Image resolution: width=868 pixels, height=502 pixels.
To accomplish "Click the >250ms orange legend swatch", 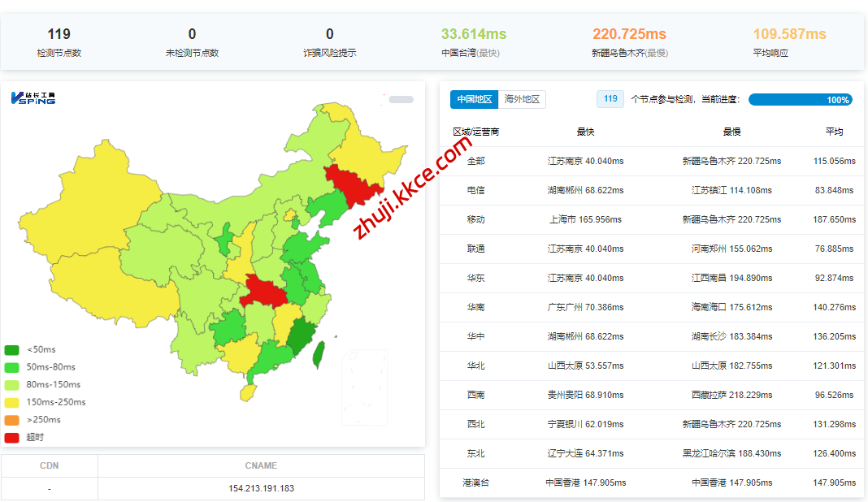I will click(x=12, y=420).
